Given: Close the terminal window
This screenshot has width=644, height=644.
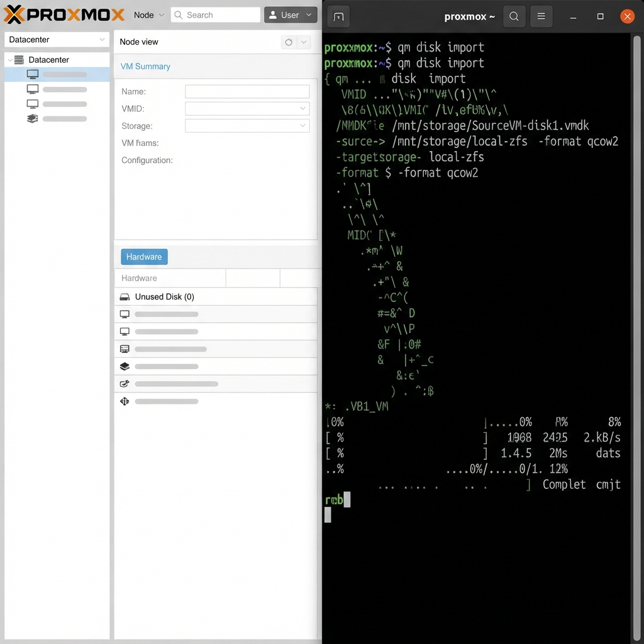Looking at the screenshot, I should pos(627,17).
